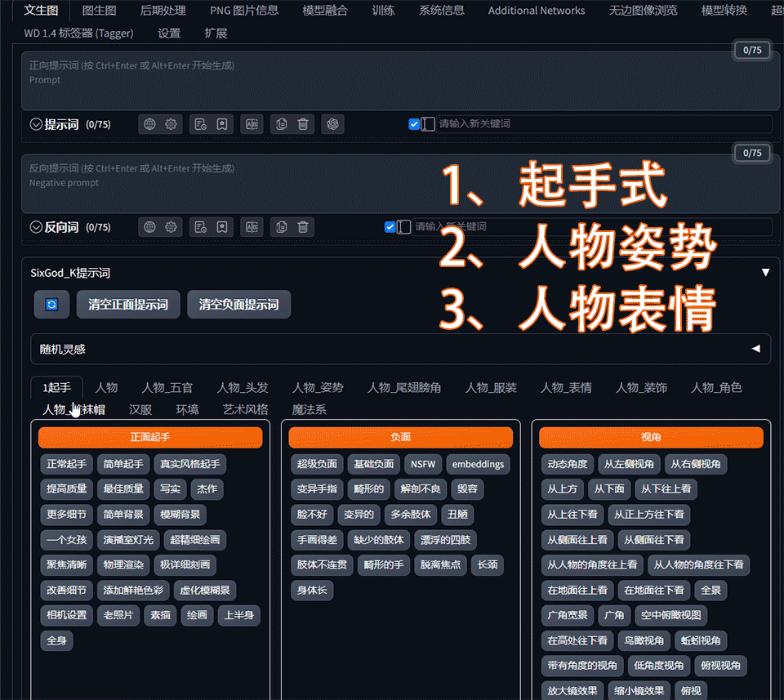
Task: Click the trash icon in 反向词 toolbar
Action: pos(303,227)
